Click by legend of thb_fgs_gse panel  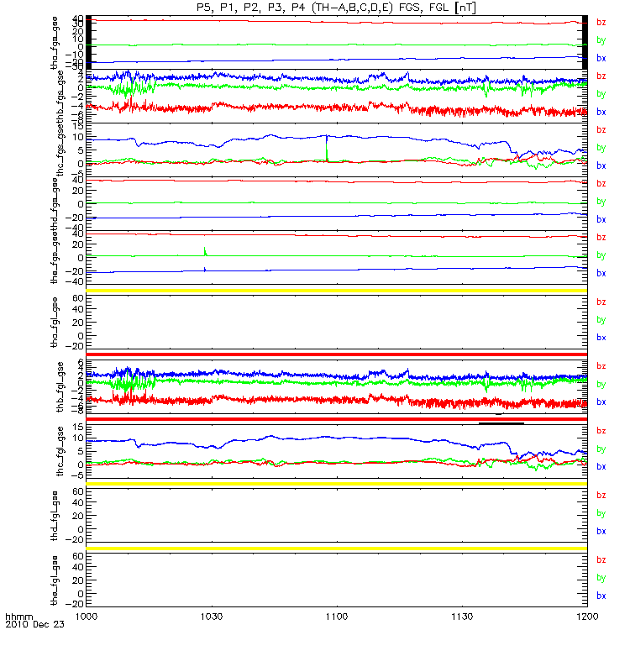click(601, 94)
